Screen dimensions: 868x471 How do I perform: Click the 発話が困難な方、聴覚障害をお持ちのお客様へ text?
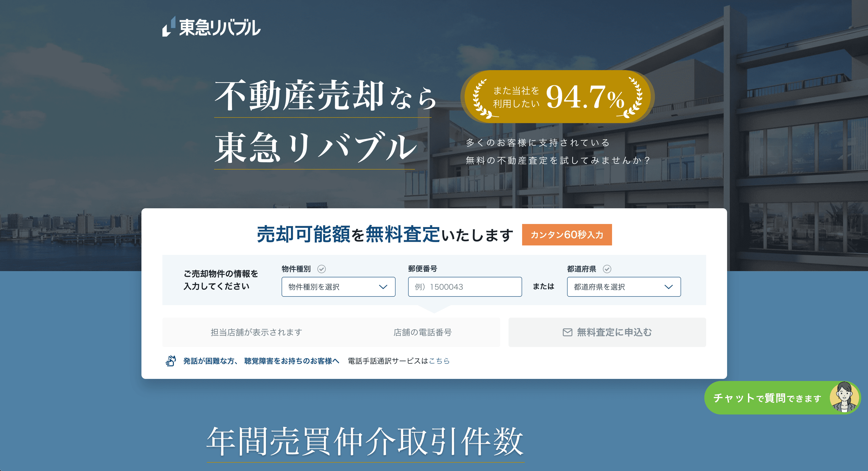click(x=261, y=361)
